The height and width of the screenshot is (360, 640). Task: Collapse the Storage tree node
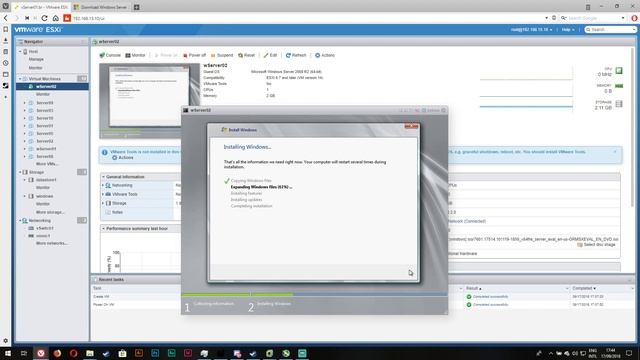pyautogui.click(x=20, y=172)
